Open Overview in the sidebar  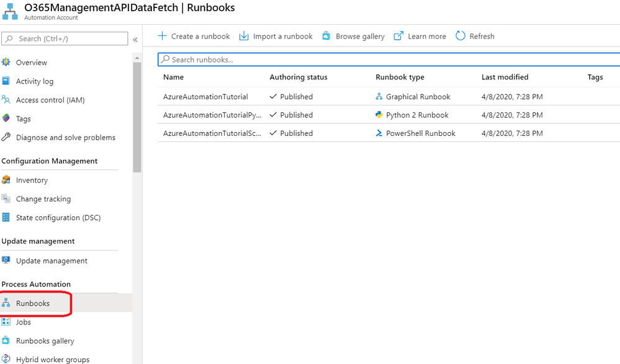31,63
